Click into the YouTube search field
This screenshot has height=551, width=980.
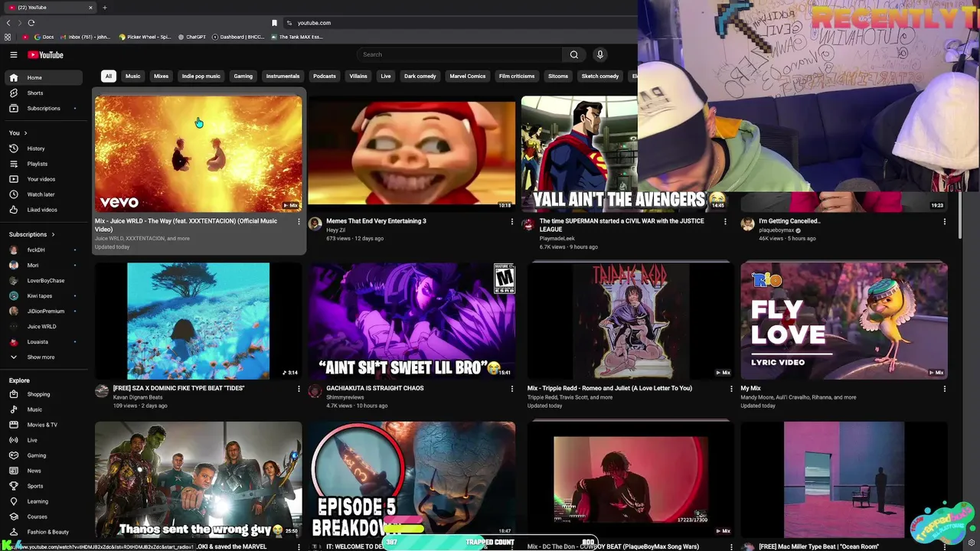click(x=459, y=54)
